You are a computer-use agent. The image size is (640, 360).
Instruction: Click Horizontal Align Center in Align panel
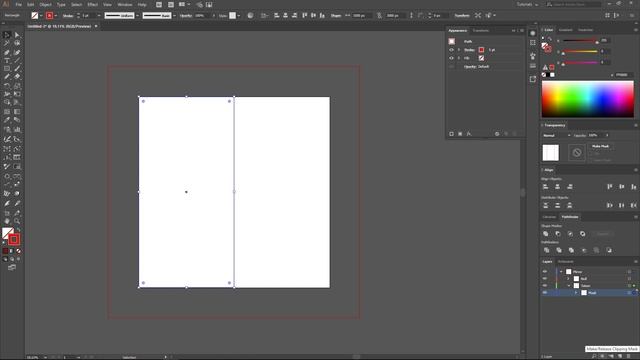point(558,187)
